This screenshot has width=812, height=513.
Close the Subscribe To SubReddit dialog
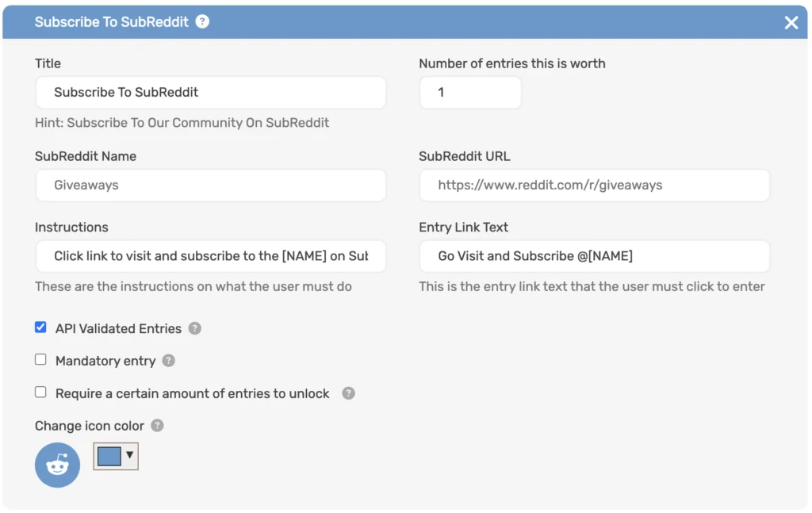[791, 22]
